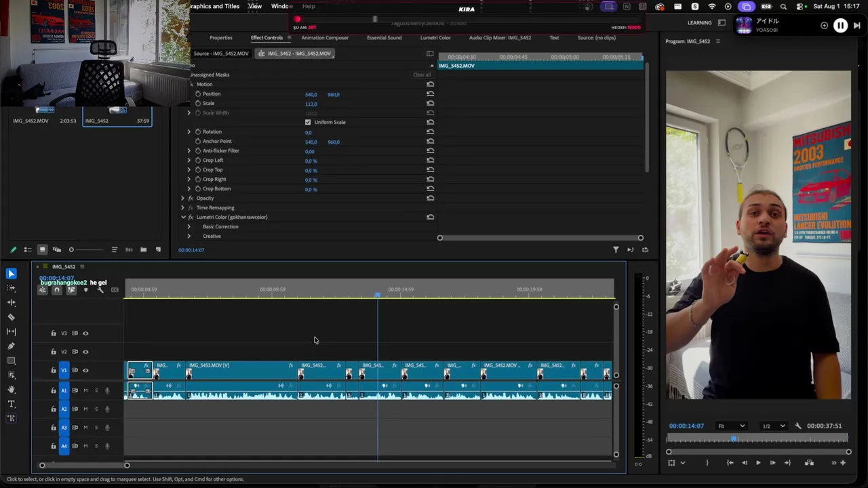Toggle timeline snapping magnet icon
The height and width of the screenshot is (488, 868).
(x=57, y=290)
